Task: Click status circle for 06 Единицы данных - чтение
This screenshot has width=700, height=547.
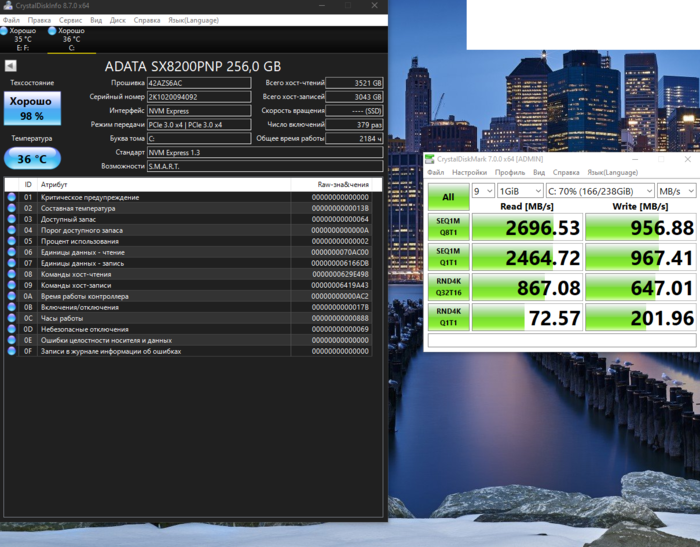Action: pyautogui.click(x=12, y=252)
